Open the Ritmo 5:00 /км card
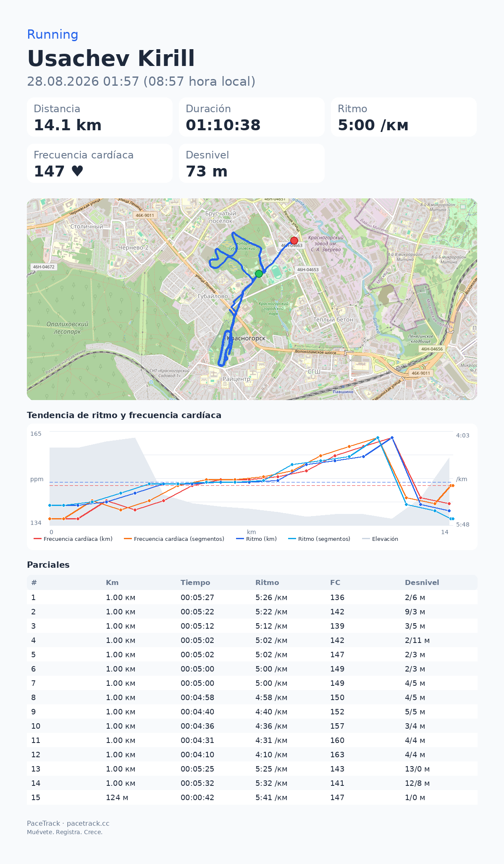 (x=404, y=117)
